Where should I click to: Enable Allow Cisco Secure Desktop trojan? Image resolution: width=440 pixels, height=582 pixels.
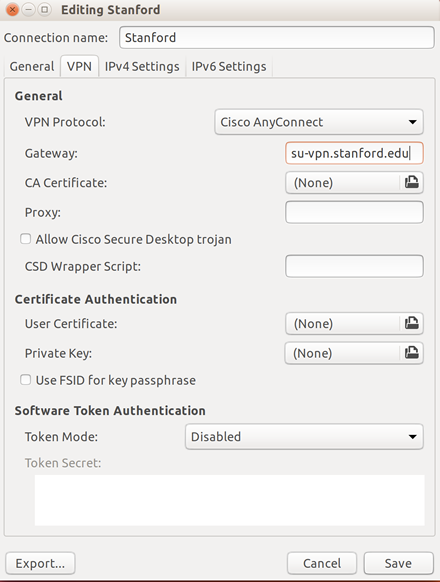[x=26, y=239]
